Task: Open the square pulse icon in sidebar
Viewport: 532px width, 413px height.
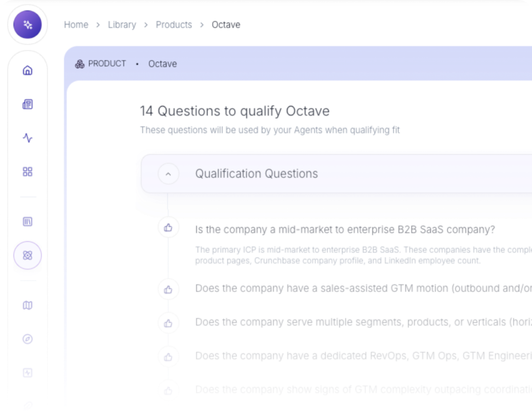Action: pos(28,373)
